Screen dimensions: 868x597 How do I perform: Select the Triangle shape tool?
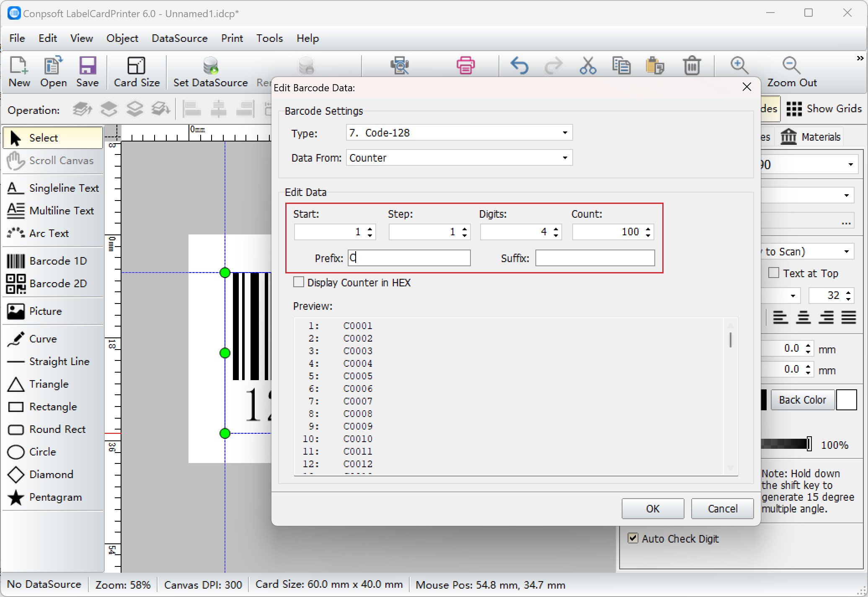click(53, 384)
